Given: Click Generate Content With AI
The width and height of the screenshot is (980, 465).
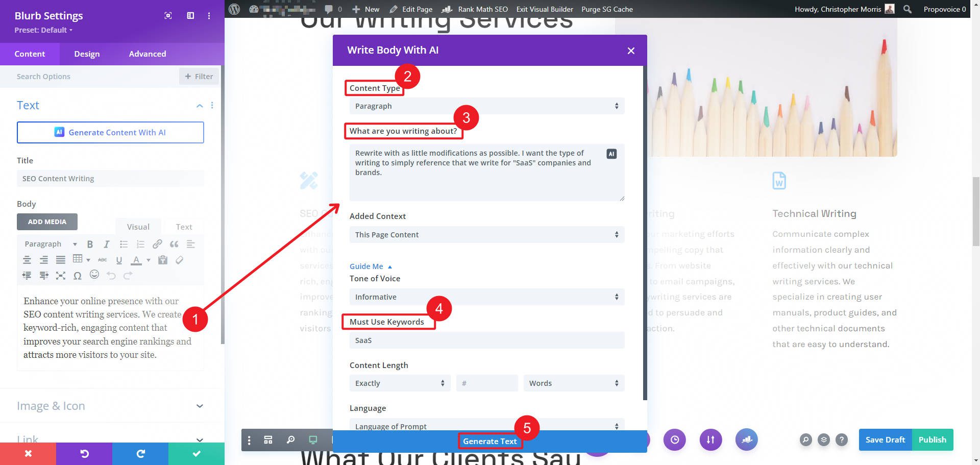Looking at the screenshot, I should [x=110, y=132].
